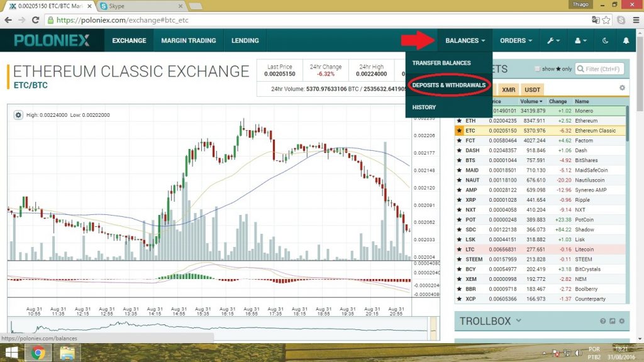Open the wrench tools dropdown
This screenshot has height=362, width=644.
click(x=554, y=41)
